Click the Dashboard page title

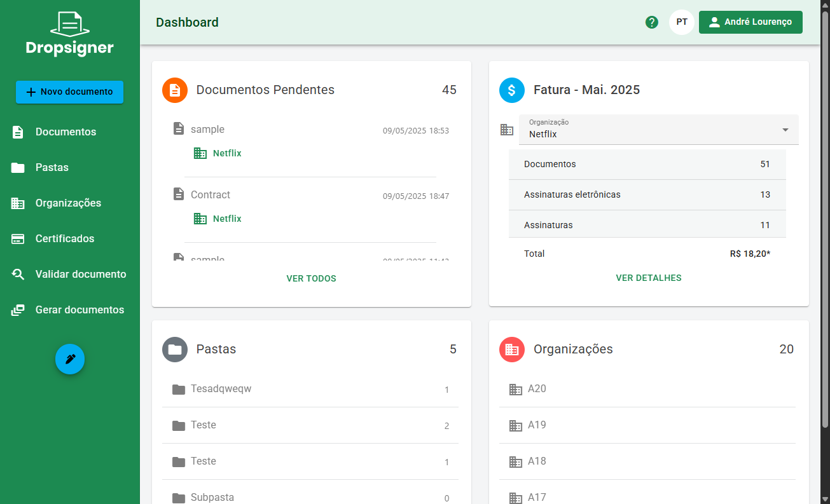click(x=187, y=22)
